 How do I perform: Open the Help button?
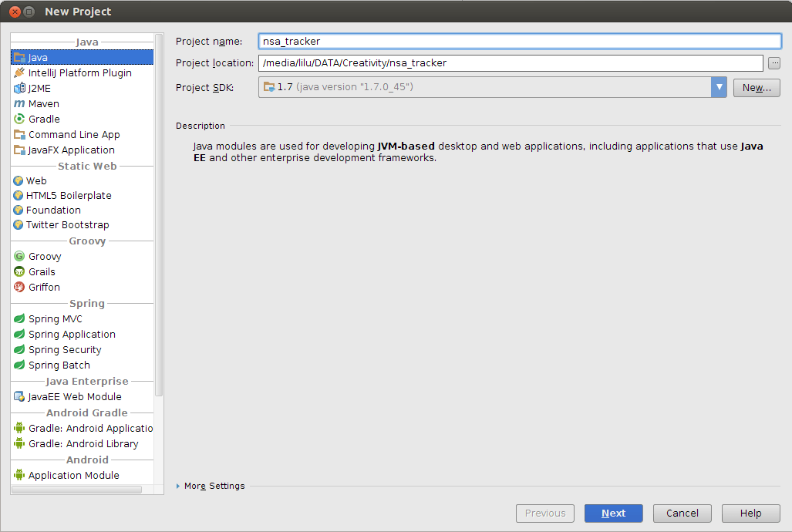point(750,513)
